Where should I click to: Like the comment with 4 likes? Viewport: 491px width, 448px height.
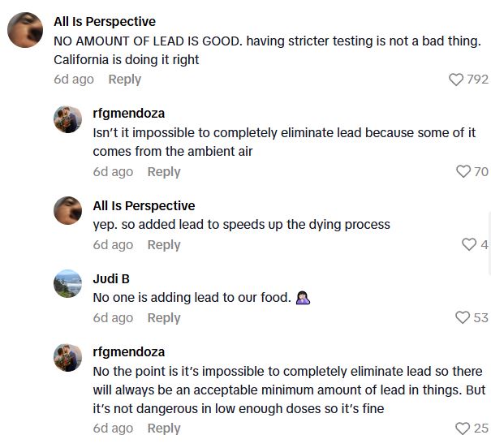(x=468, y=245)
